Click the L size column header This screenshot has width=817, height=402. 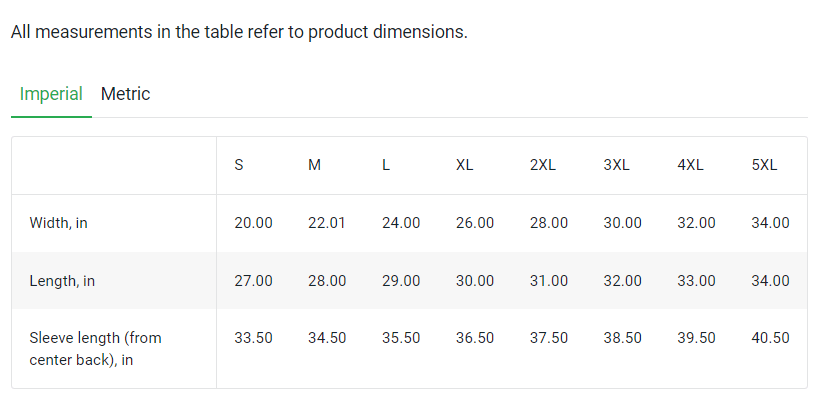(x=386, y=165)
